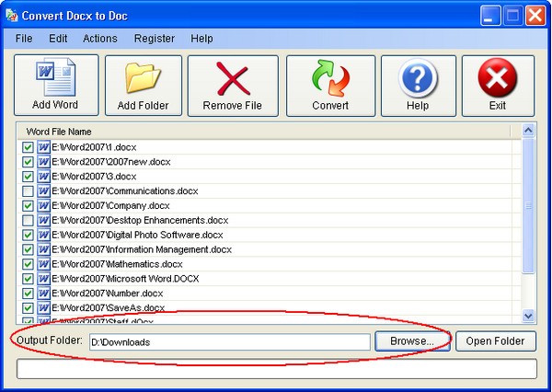Click the Word icon beside Information Management.docx
The height and width of the screenshot is (392, 552).
pos(43,249)
